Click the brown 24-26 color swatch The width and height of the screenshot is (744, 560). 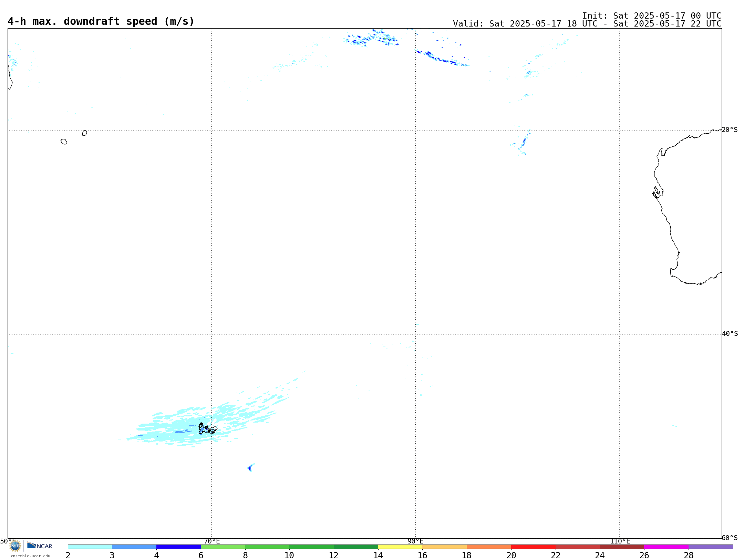click(x=622, y=547)
